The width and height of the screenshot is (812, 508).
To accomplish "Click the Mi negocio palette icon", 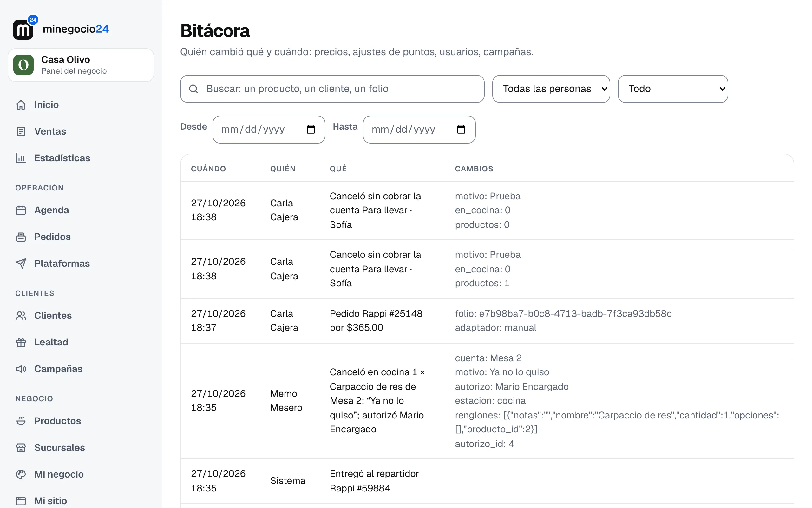I will 21,474.
